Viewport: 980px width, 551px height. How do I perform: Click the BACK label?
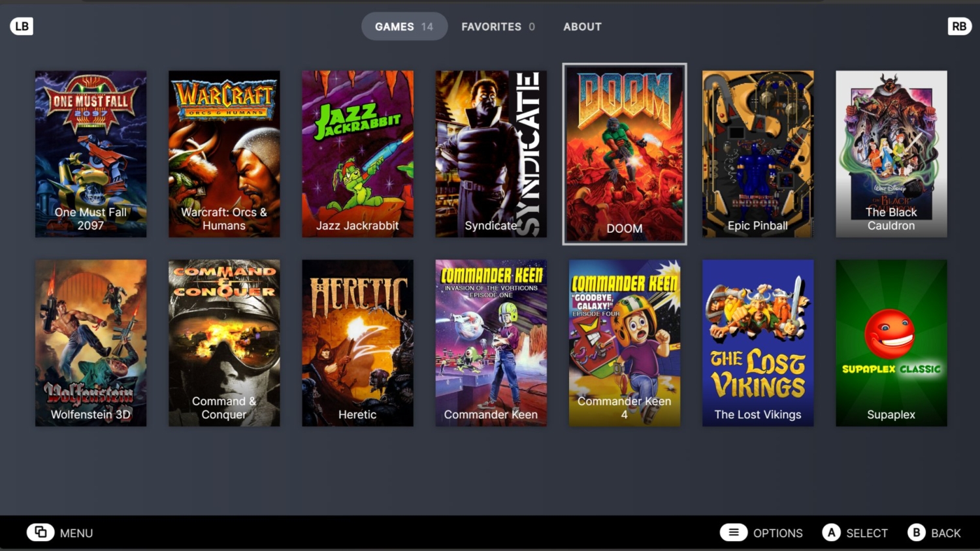946,533
